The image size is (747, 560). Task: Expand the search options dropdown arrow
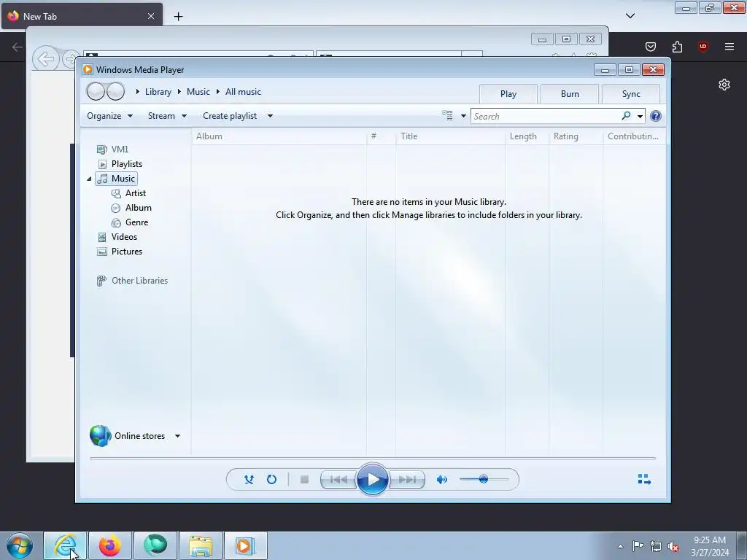640,116
